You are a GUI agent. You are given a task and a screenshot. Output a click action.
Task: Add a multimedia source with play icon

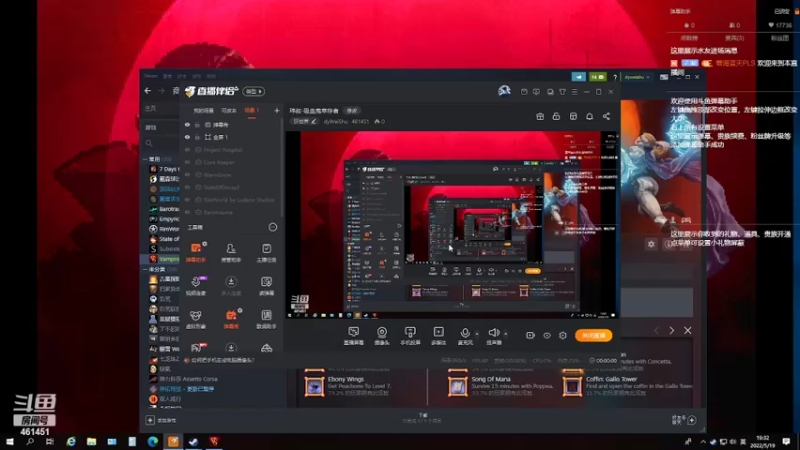(x=438, y=336)
